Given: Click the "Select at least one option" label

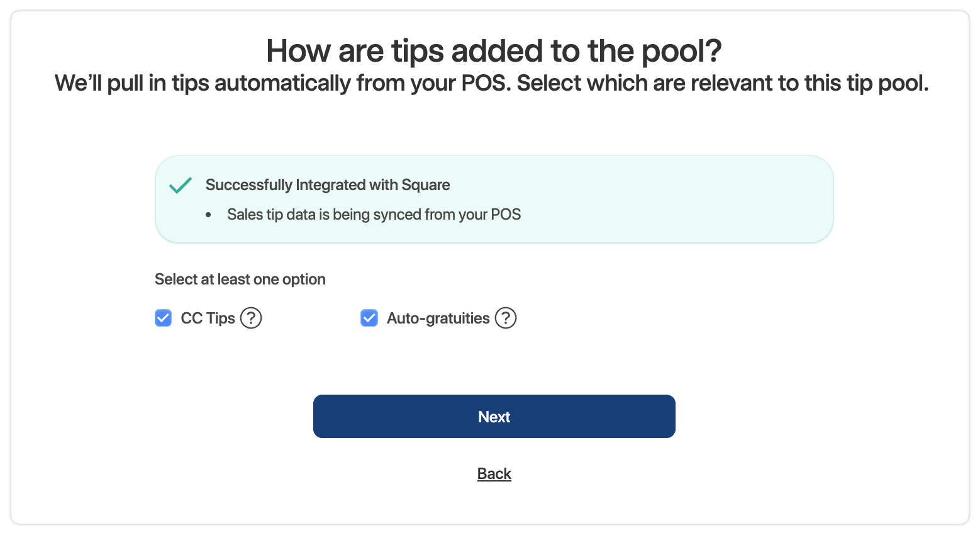Looking at the screenshot, I should coord(240,279).
